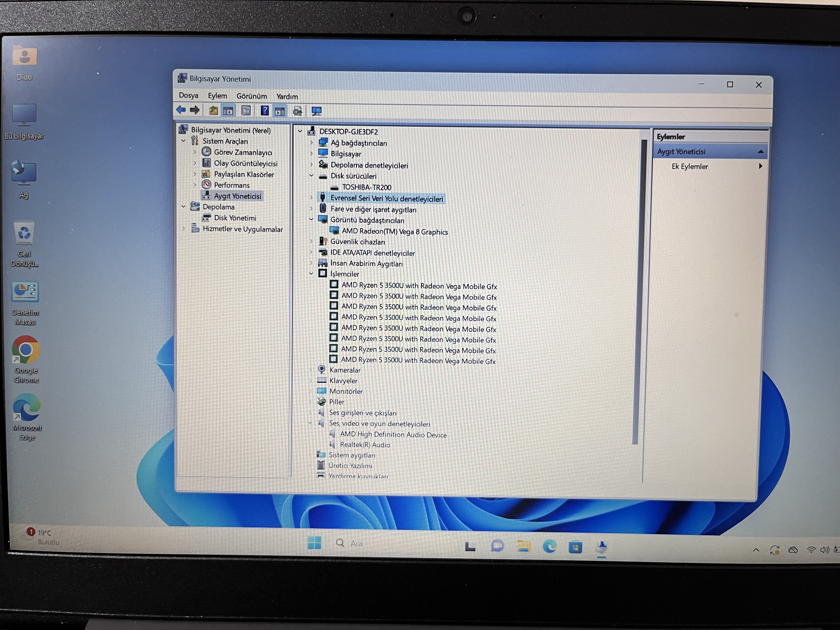Viewport: 840px width, 630px height.
Task: Expand the Olay Görüntüleyicisi node
Action: pyautogui.click(x=195, y=163)
